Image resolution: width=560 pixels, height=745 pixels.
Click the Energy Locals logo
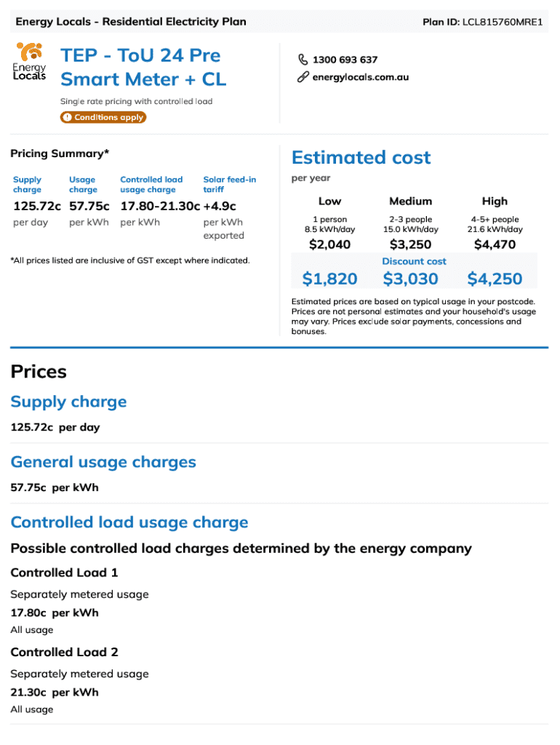(30, 62)
